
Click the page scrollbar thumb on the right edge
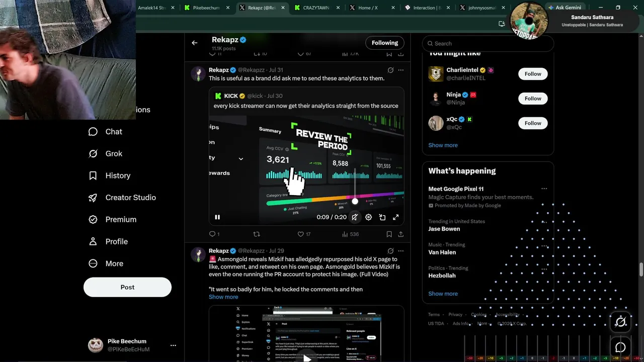(641, 269)
